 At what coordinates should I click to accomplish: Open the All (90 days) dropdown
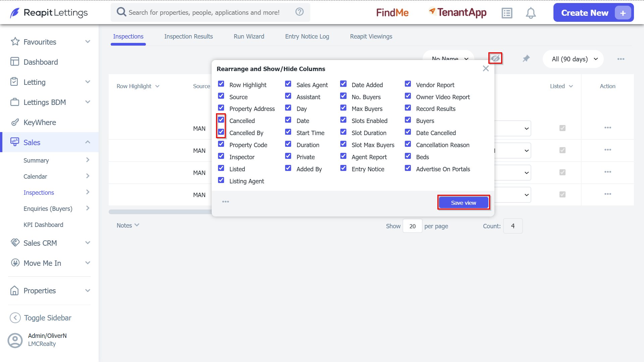[x=573, y=59]
